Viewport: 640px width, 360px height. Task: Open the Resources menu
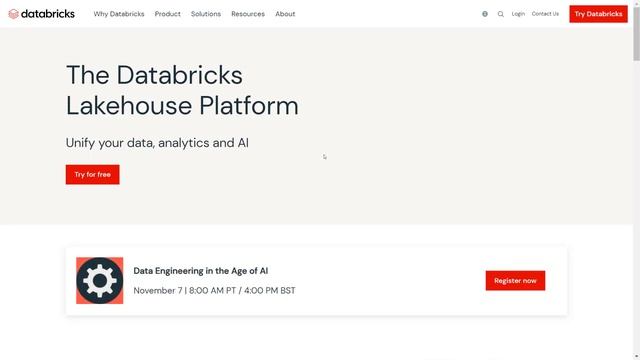248,14
